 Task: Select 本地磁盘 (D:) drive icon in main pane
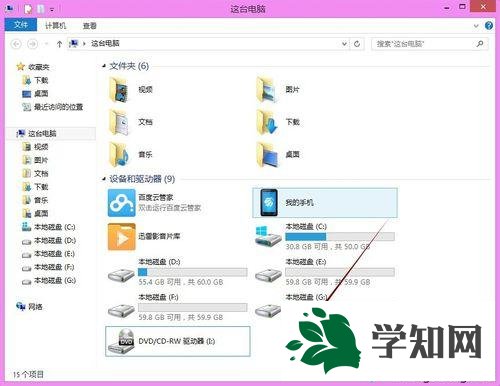pyautogui.click(x=121, y=275)
